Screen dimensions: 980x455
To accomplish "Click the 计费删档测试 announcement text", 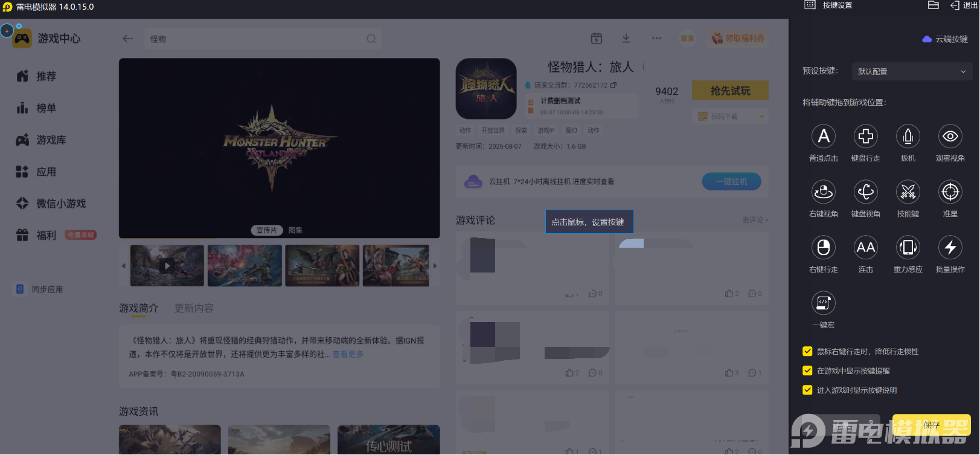I will (560, 101).
